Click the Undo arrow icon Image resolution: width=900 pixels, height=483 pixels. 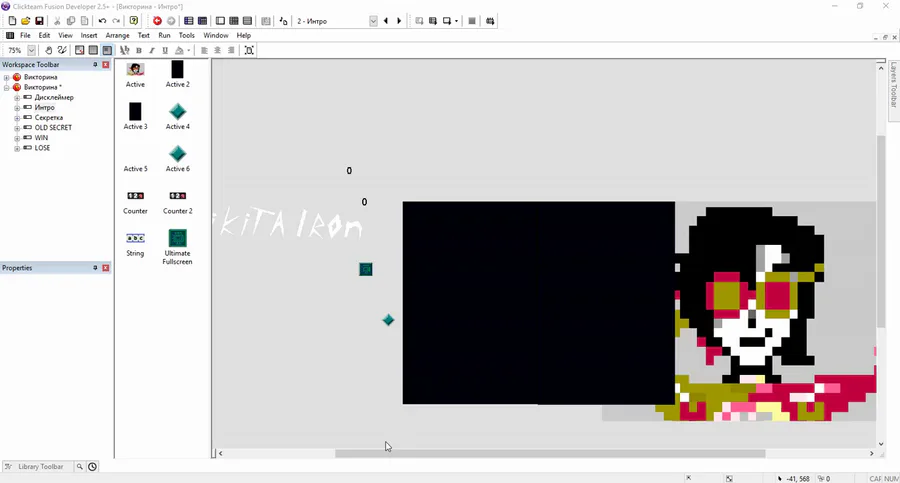(x=102, y=21)
